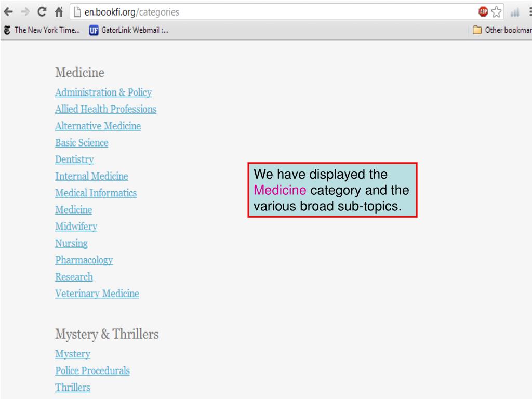Image resolution: width=532 pixels, height=399 pixels.
Task: Click the Mystery & Thrillers heading
Action: 107,334
